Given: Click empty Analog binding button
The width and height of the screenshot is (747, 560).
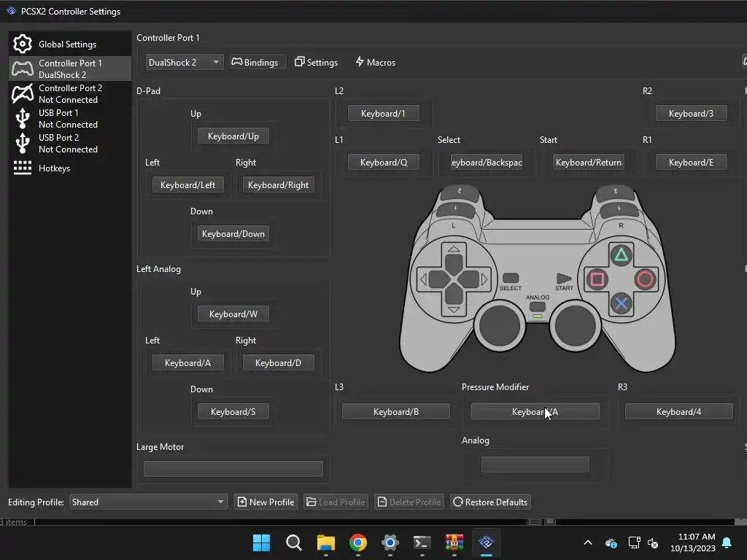Looking at the screenshot, I should pyautogui.click(x=535, y=464).
